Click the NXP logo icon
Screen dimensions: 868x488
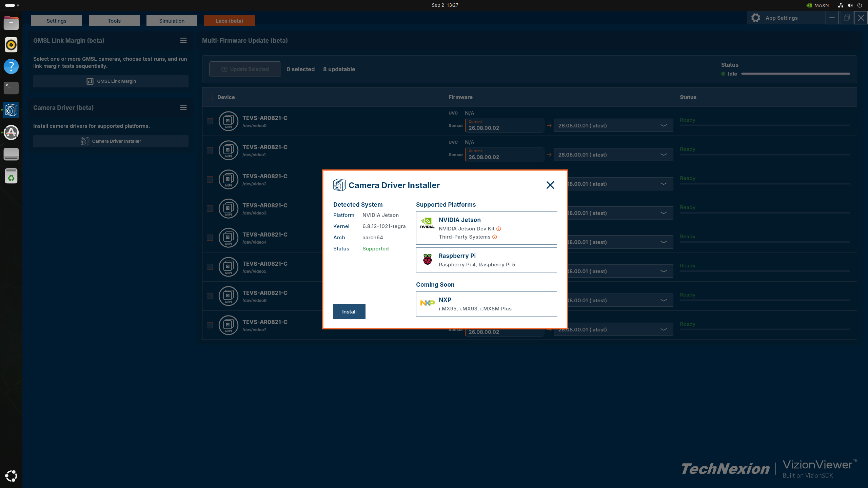427,303
